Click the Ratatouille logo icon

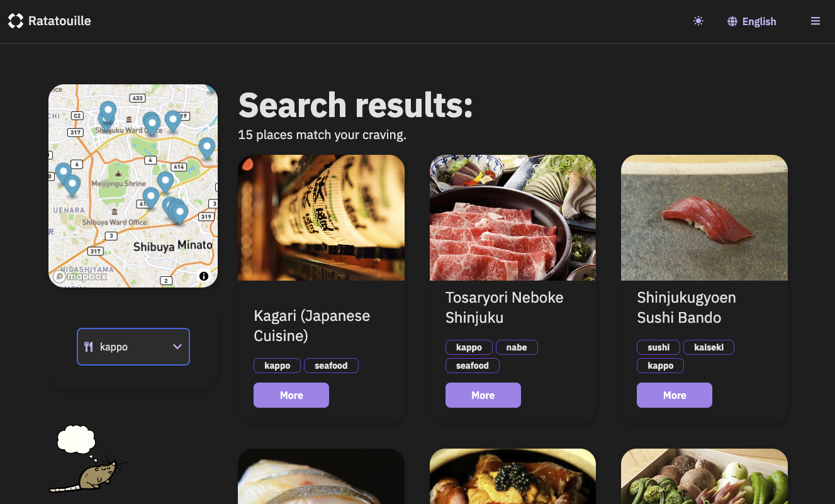pyautogui.click(x=16, y=20)
